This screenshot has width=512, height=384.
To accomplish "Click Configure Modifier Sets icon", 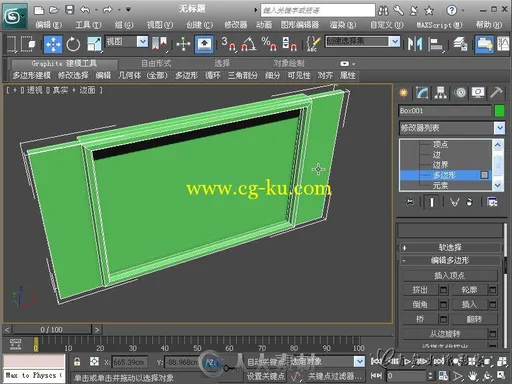I will (x=492, y=202).
